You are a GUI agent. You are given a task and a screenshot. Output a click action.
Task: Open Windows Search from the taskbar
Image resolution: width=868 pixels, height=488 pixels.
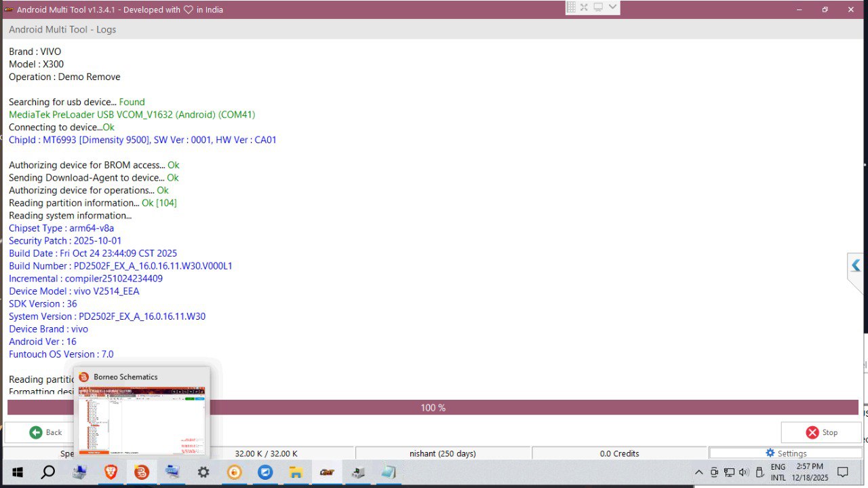48,472
